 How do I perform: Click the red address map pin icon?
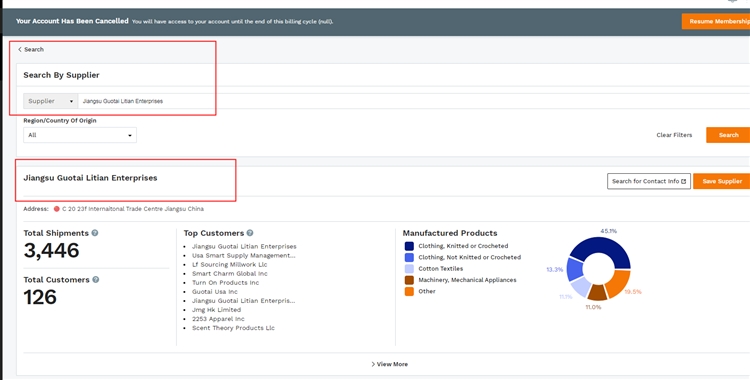pos(56,209)
